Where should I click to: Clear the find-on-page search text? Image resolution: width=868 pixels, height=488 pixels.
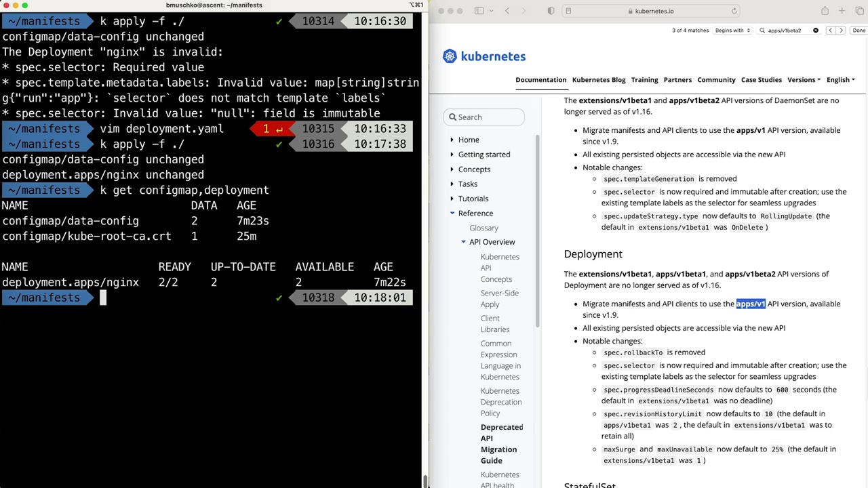[x=816, y=30]
